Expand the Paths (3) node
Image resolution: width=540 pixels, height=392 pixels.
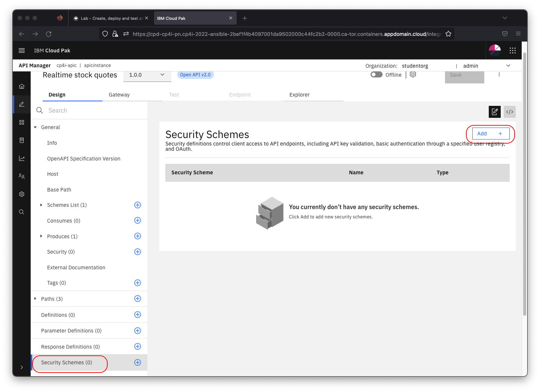tap(35, 298)
